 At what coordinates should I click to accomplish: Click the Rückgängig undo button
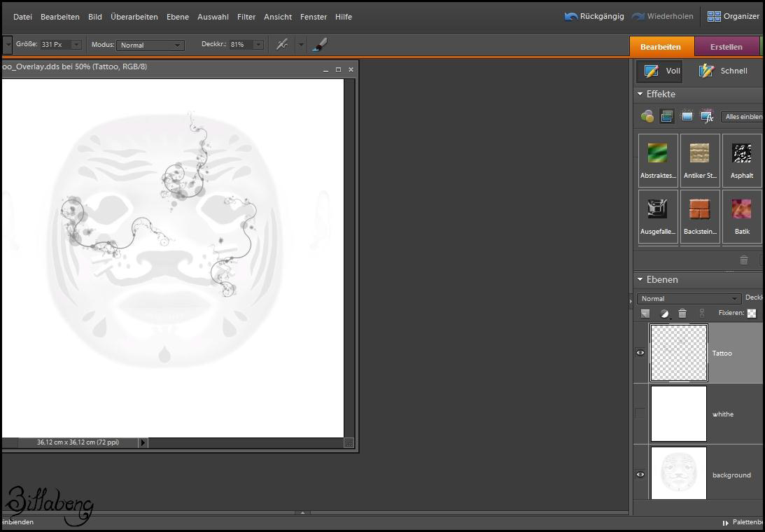click(594, 16)
